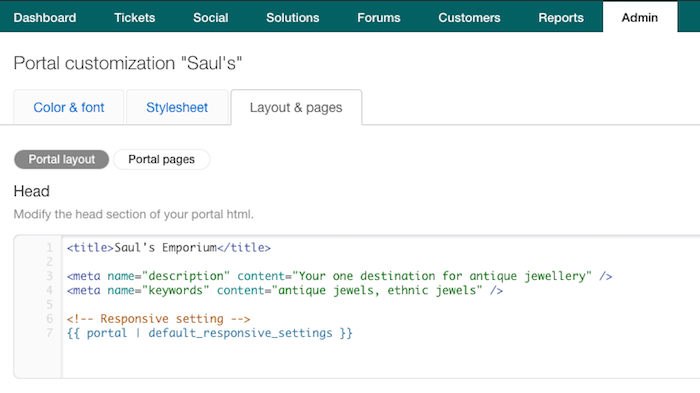Click the default_responsive_settings code line
The image size is (700, 393).
click(x=210, y=333)
